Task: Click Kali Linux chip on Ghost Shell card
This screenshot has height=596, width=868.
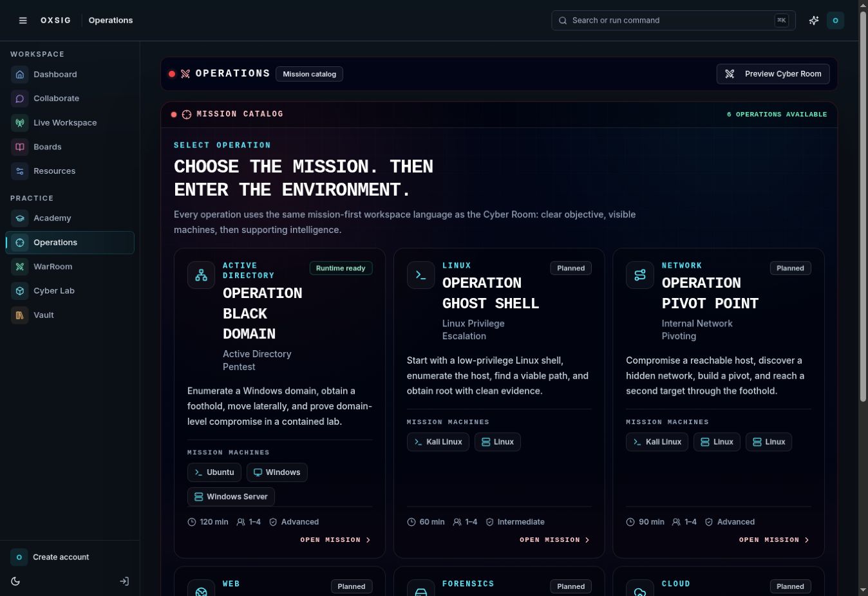Action: [438, 442]
